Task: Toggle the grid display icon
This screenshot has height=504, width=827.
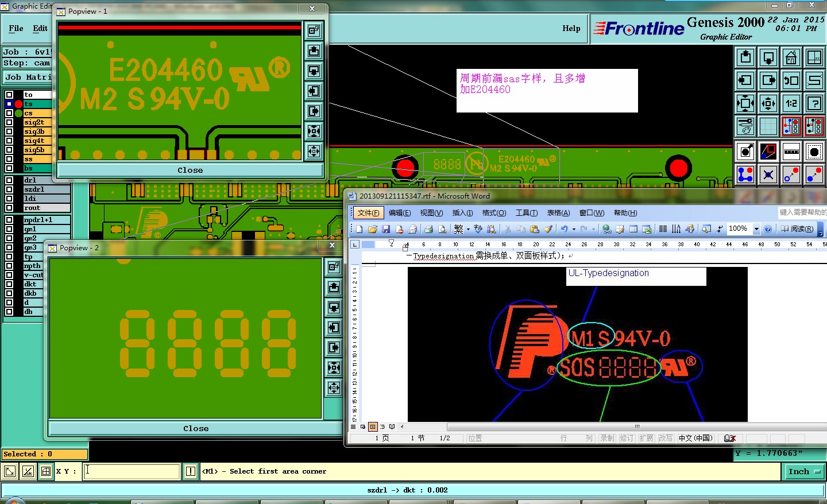Action: (768, 126)
